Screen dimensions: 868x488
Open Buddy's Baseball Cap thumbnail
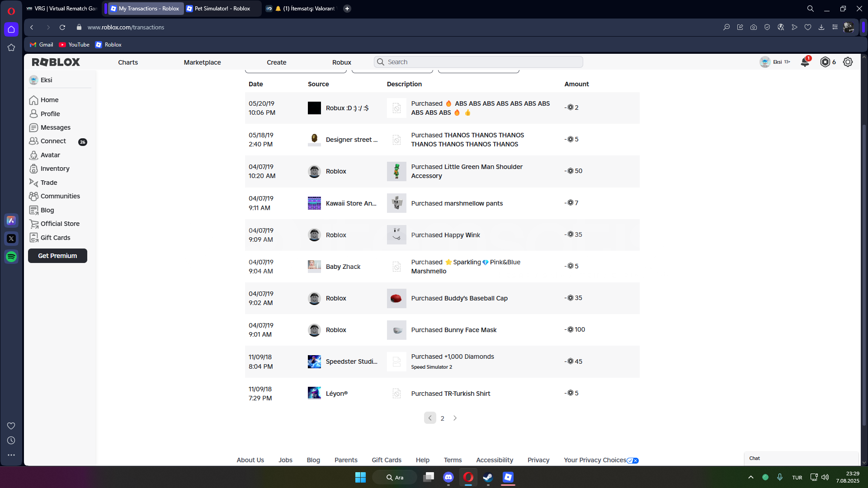click(x=396, y=298)
